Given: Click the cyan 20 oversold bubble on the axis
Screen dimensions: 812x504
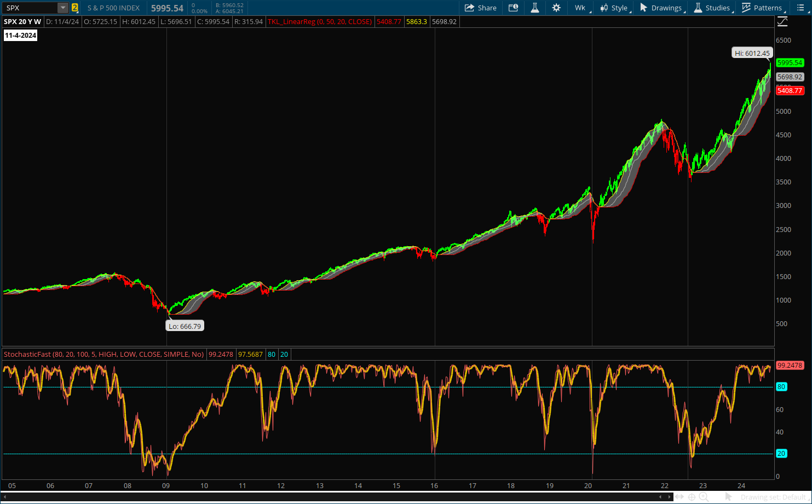Looking at the screenshot, I should pos(781,454).
